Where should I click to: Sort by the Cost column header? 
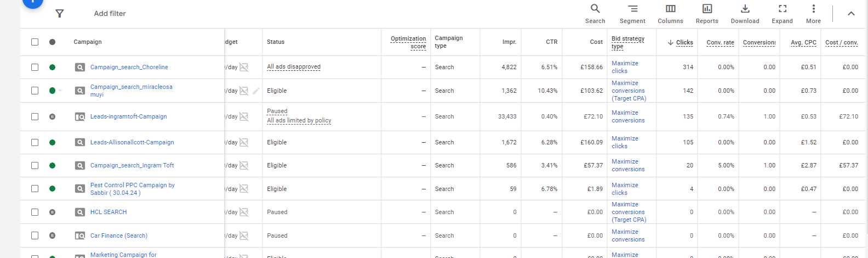(x=596, y=42)
